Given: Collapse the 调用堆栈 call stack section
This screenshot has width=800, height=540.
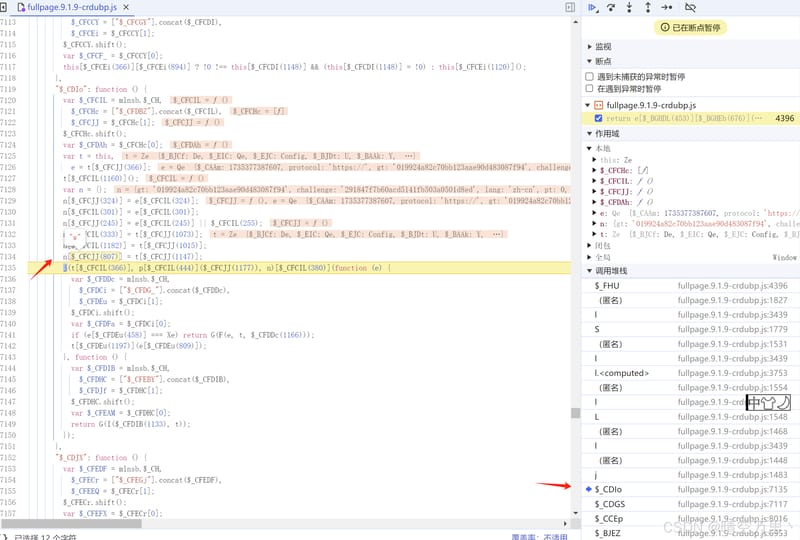Looking at the screenshot, I should click(590, 271).
